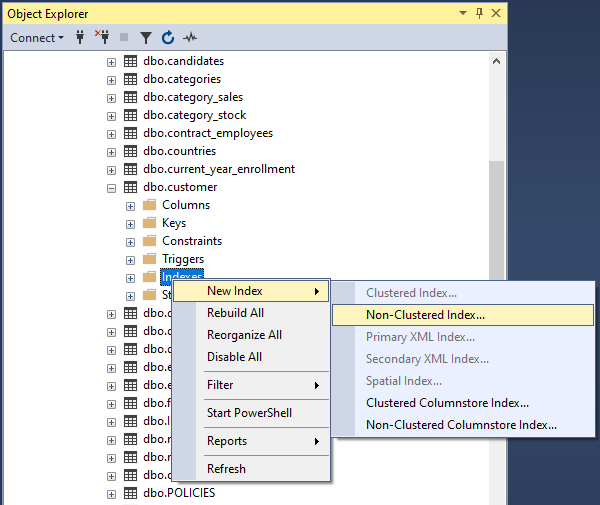The width and height of the screenshot is (600, 505).
Task: Click Start PowerShell menu entry
Action: click(x=249, y=413)
